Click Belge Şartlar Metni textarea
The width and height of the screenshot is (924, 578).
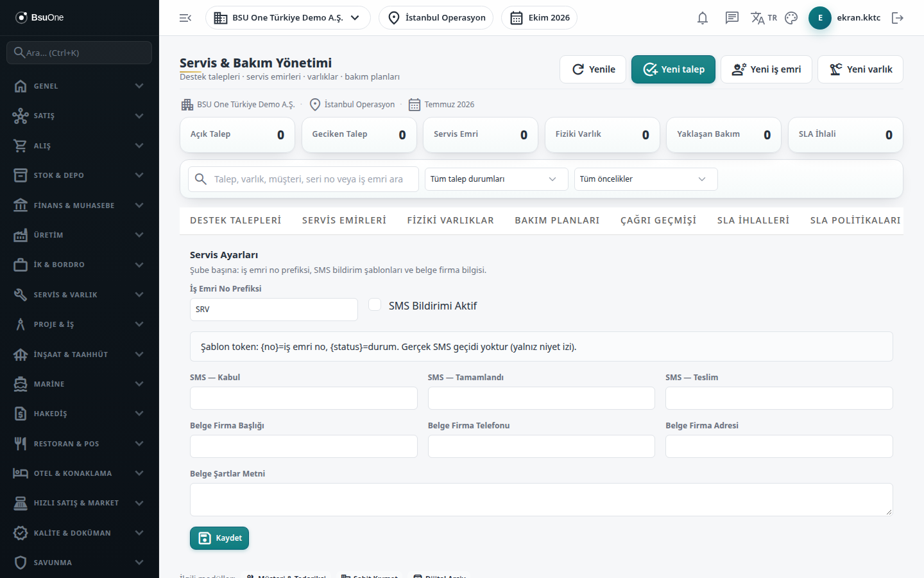(x=541, y=500)
